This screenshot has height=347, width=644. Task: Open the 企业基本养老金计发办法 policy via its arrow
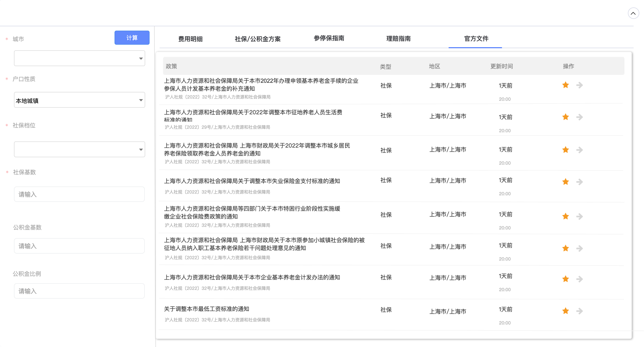[x=579, y=279]
